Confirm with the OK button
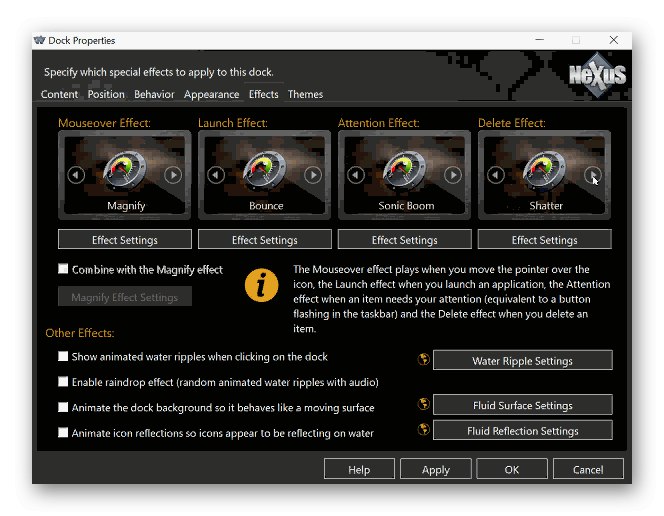664x516 pixels. pos(512,469)
